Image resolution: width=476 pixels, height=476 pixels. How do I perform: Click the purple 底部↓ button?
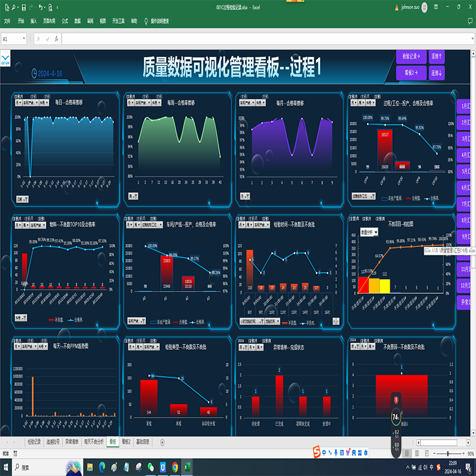click(x=437, y=73)
